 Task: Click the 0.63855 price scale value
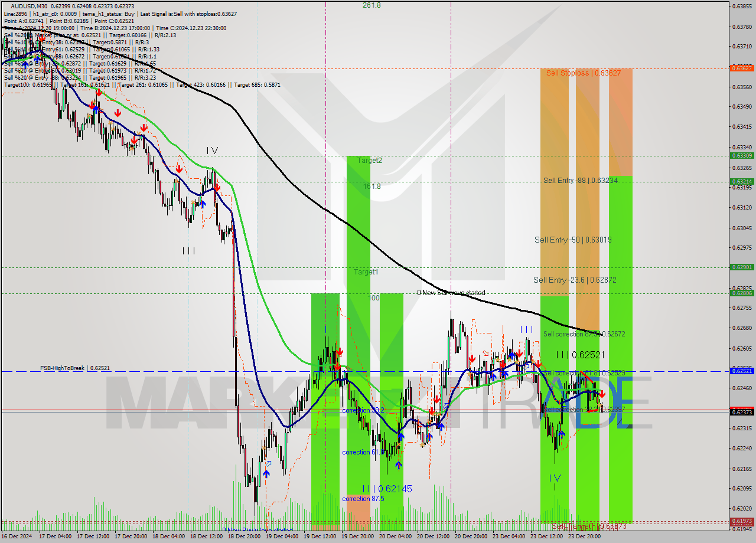pos(742,6)
